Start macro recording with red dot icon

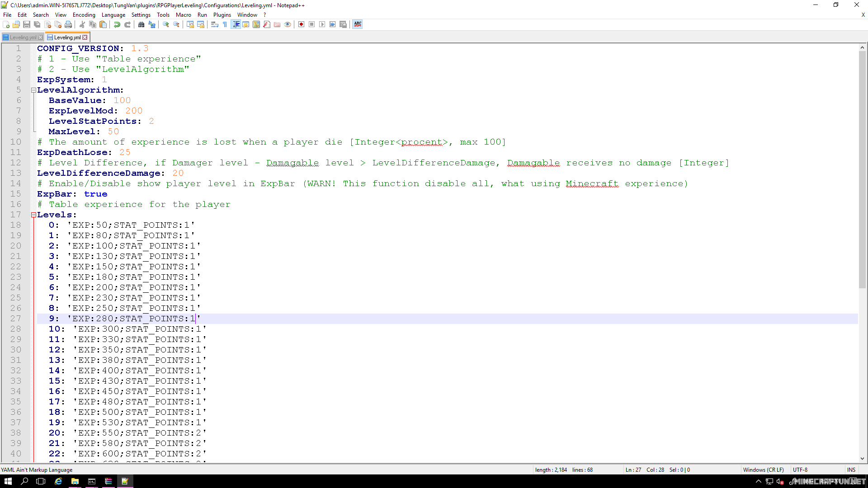pos(301,24)
